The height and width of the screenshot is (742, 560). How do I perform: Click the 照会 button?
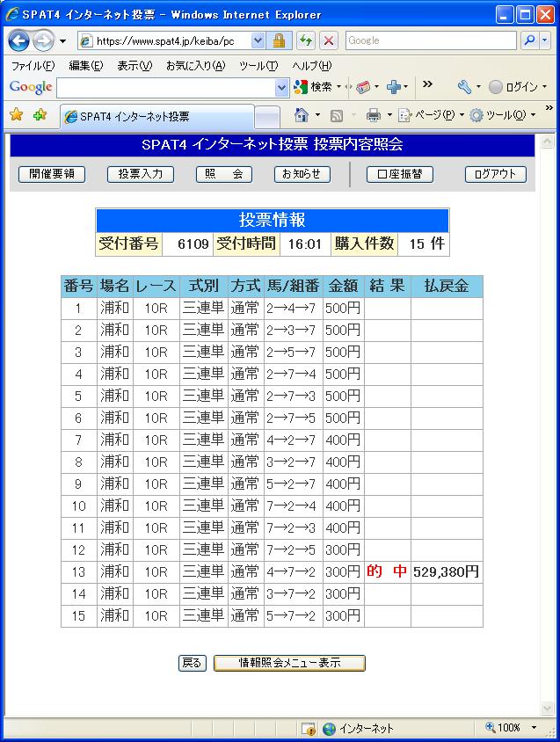tap(224, 174)
